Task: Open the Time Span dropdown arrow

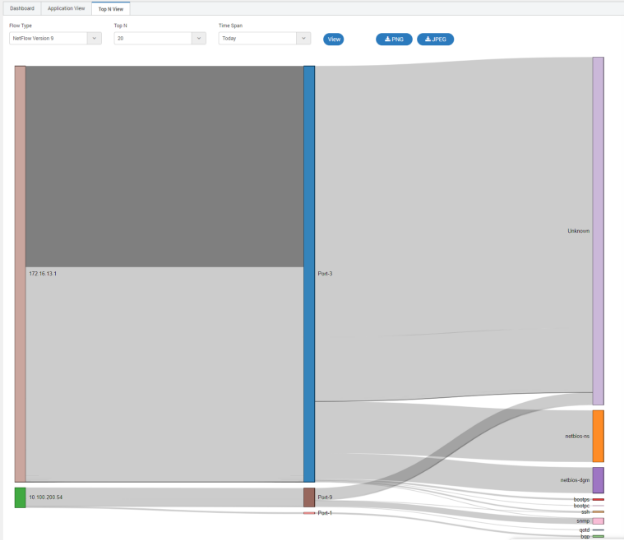Action: point(304,38)
